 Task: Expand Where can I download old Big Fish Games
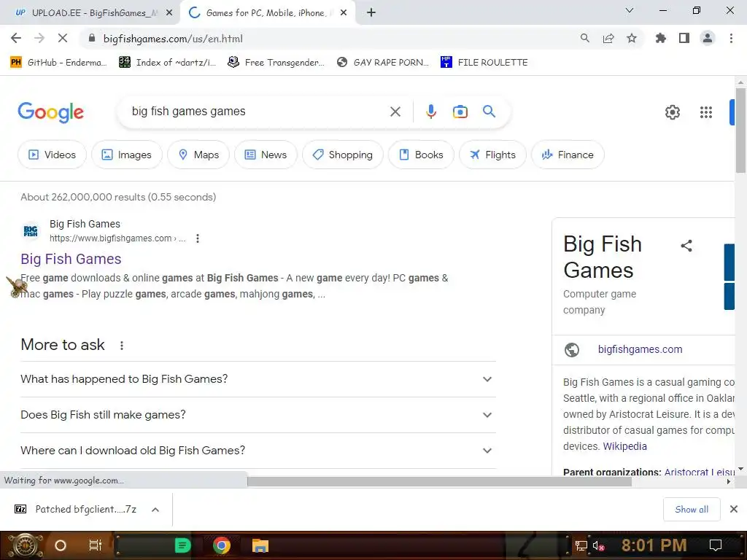click(x=258, y=451)
